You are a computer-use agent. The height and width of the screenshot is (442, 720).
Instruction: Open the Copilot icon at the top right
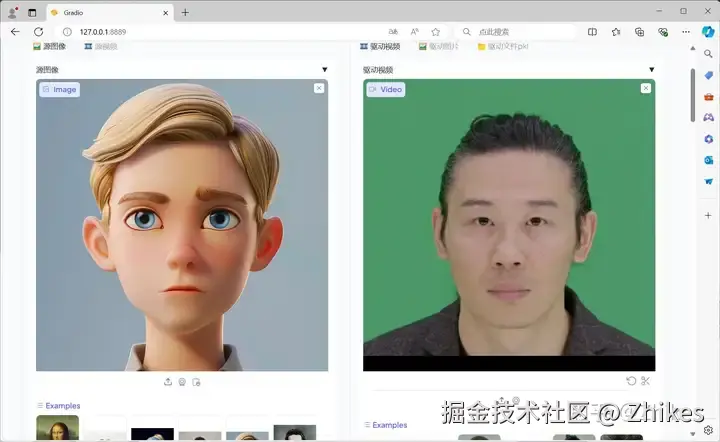tap(708, 32)
